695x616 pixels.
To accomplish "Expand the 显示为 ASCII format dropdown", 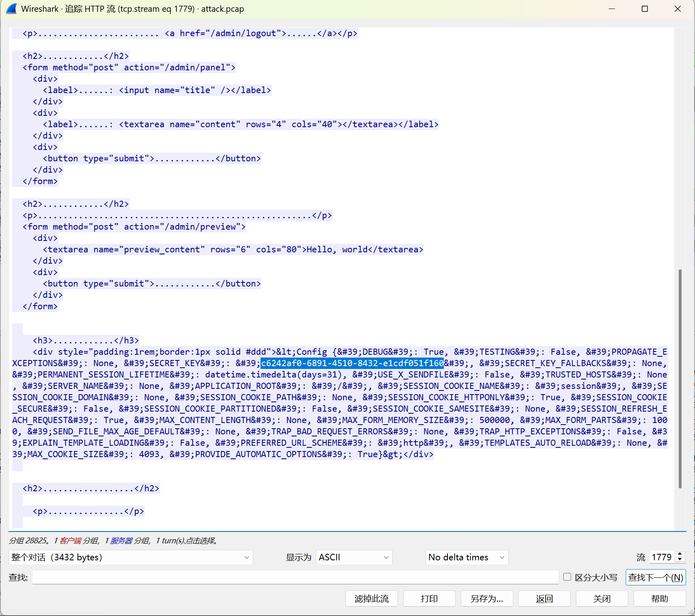I will point(354,557).
